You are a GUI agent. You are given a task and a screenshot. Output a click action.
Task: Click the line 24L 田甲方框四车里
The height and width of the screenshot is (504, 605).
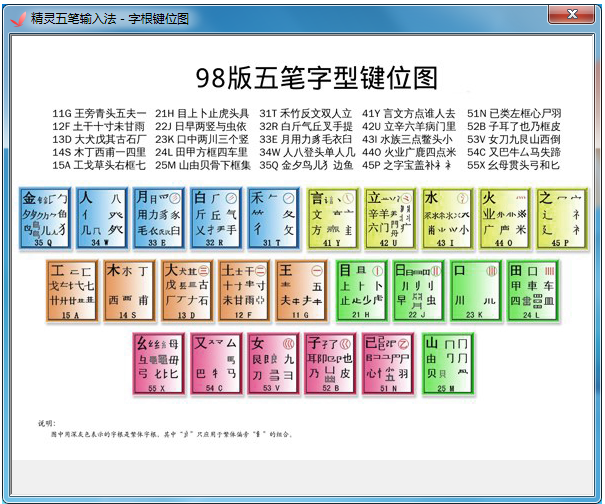pyautogui.click(x=201, y=152)
